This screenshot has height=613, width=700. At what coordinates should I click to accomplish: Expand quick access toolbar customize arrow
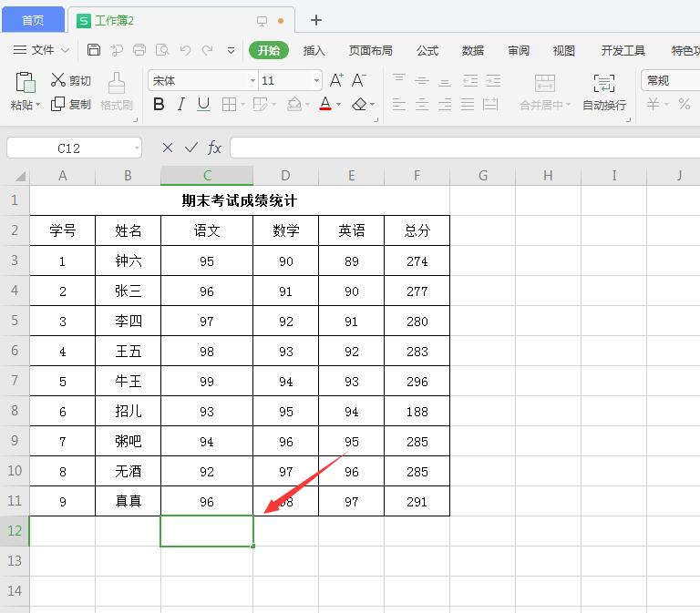coord(231,50)
